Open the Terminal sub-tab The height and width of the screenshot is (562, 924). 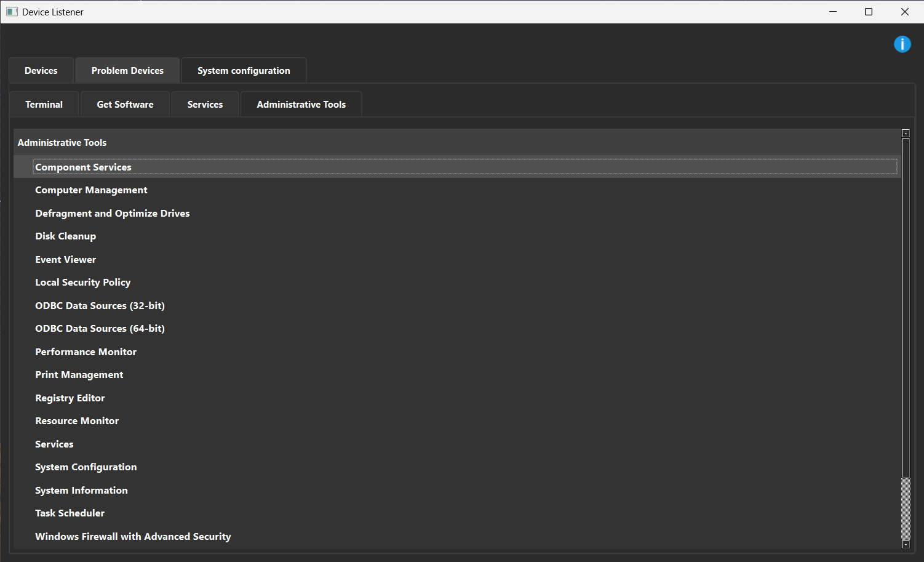click(x=44, y=105)
